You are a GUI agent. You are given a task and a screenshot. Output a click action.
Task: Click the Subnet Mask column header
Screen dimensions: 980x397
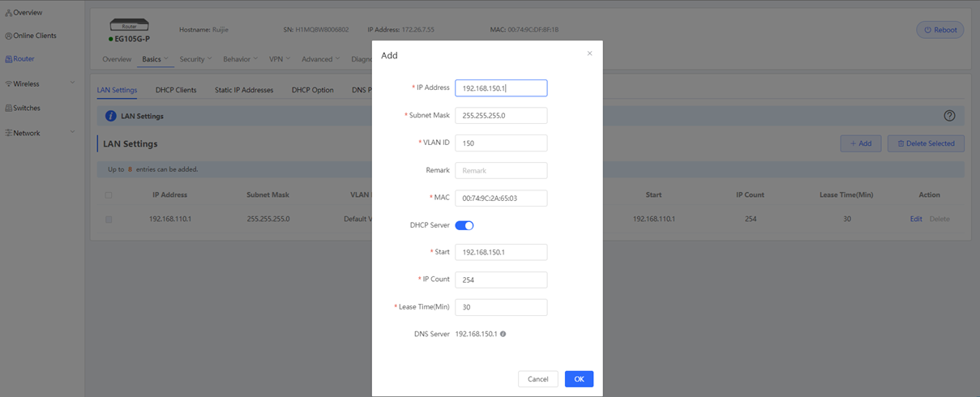(x=268, y=195)
